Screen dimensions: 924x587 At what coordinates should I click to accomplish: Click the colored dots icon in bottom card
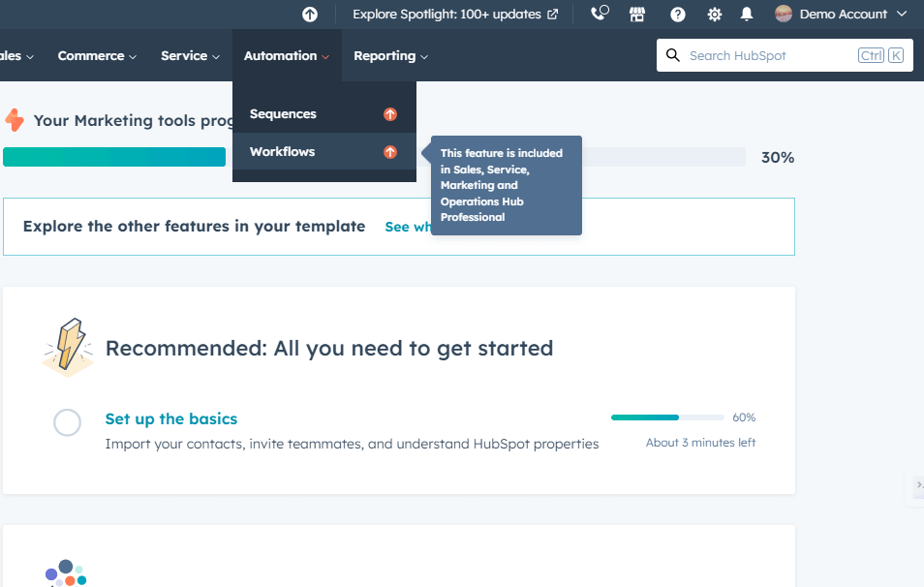click(66, 572)
